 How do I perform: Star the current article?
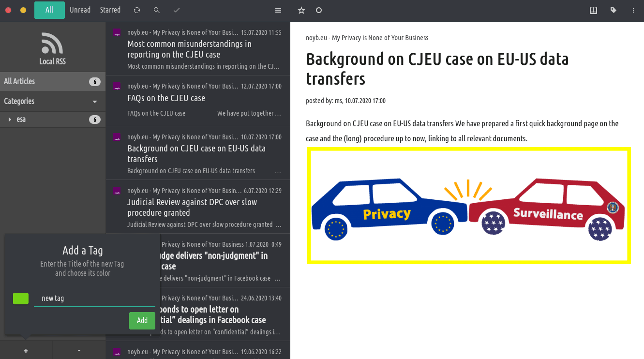[301, 10]
